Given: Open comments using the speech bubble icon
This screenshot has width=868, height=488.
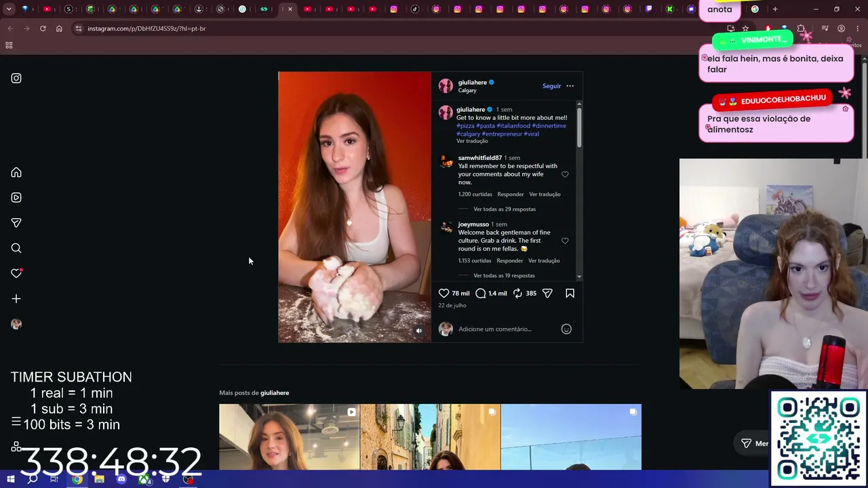Looking at the screenshot, I should (x=481, y=293).
